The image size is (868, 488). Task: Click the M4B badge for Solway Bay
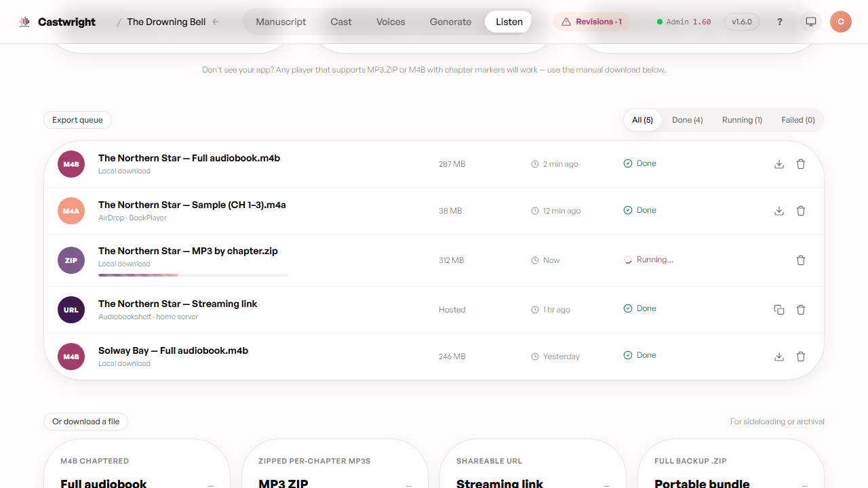[71, 357]
